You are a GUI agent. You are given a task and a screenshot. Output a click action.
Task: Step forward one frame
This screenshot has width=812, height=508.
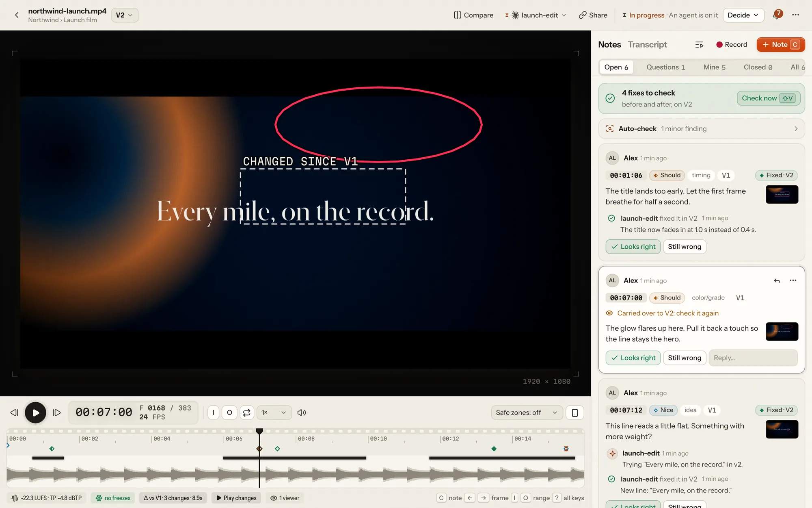57,412
